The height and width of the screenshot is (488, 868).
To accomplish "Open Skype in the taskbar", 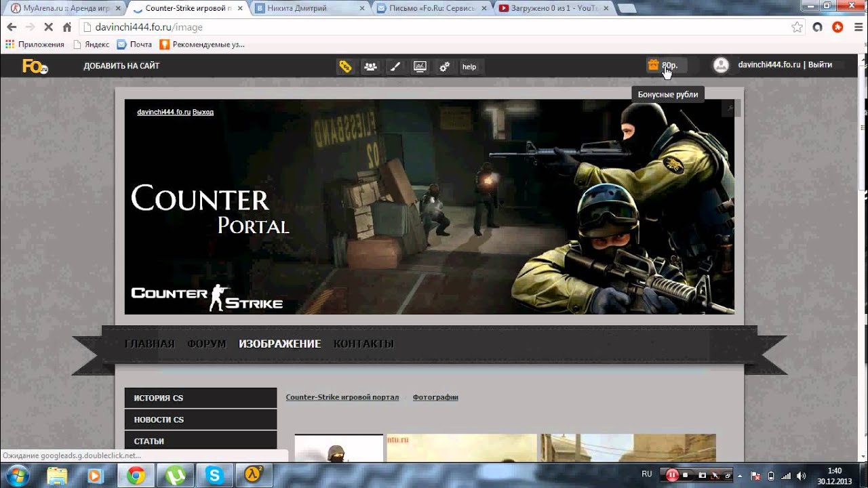I will 214,475.
